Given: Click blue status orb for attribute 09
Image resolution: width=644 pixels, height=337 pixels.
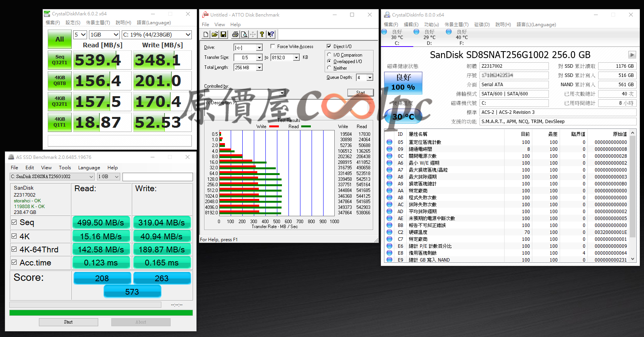Looking at the screenshot, I should pos(389,149).
